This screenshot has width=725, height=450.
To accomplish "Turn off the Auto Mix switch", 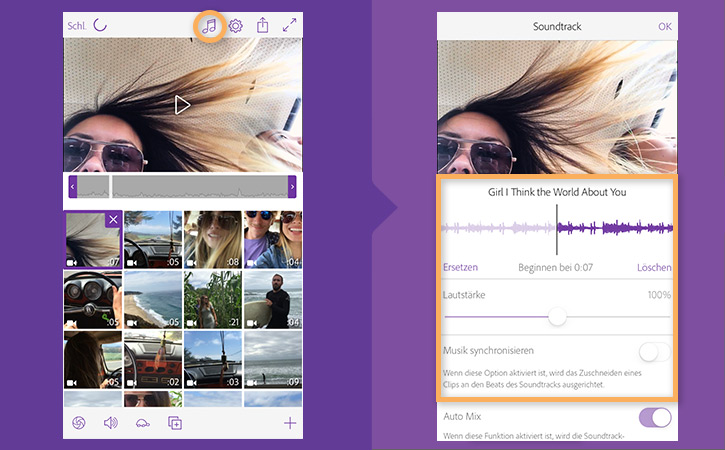I will (655, 418).
